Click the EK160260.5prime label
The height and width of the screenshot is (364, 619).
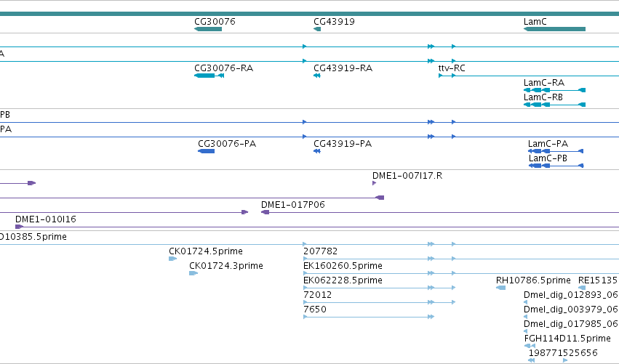click(343, 266)
